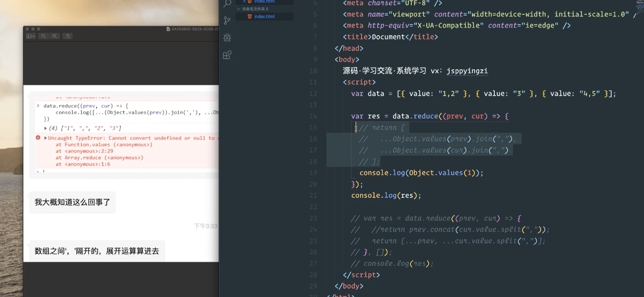Click the viewport meta tag line
This screenshot has height=297, width=644.
(x=490, y=15)
